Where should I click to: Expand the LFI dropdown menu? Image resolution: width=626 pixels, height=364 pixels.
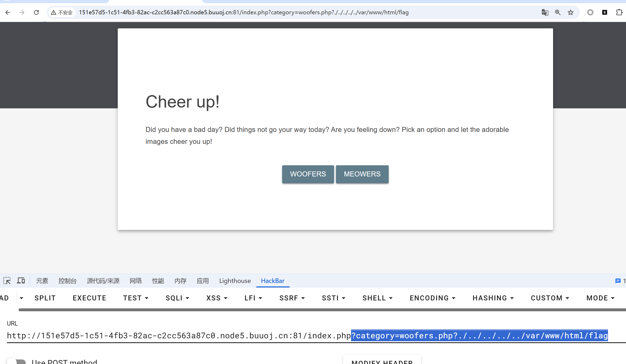pos(253,298)
